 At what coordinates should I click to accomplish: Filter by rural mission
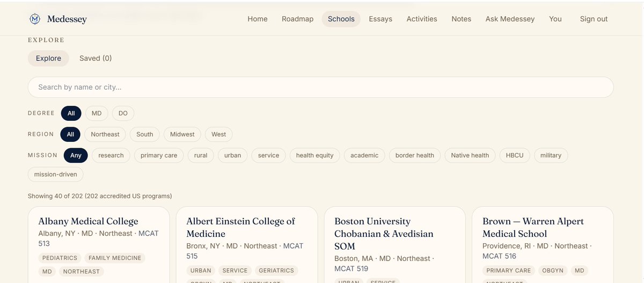click(x=201, y=155)
